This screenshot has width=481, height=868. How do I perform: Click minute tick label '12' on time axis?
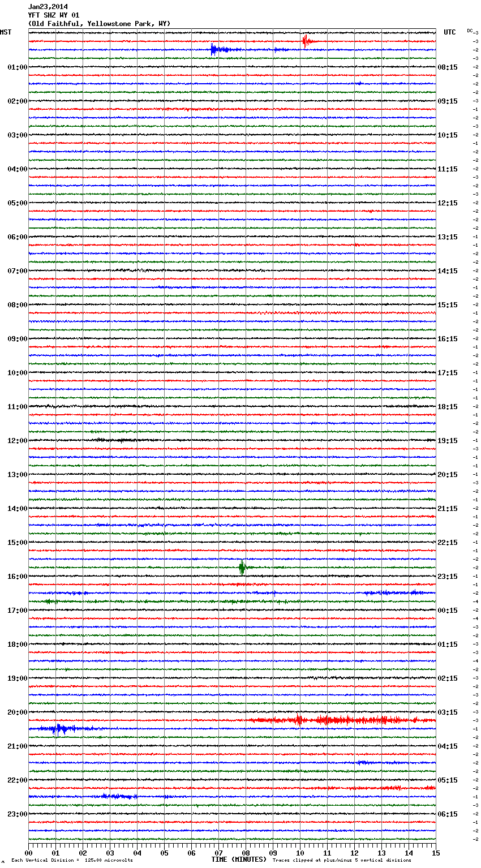(354, 853)
